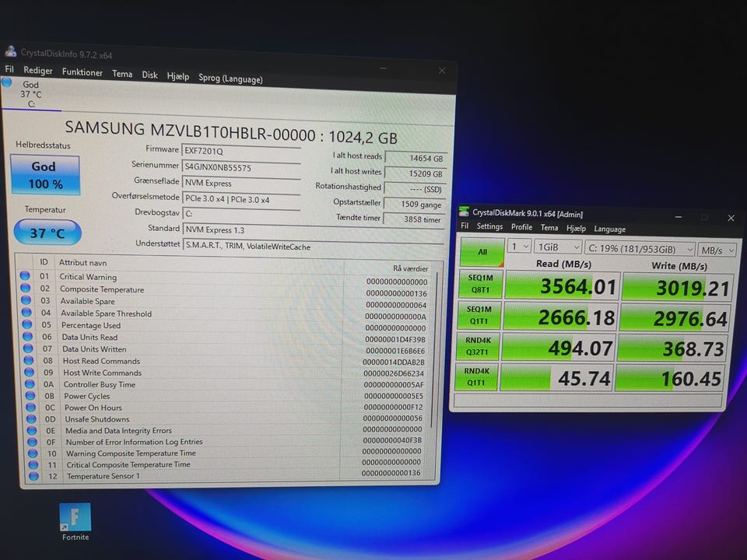Click the Serienummer field S4GJNX0NB55575
The width and height of the screenshot is (747, 560).
[x=241, y=167]
